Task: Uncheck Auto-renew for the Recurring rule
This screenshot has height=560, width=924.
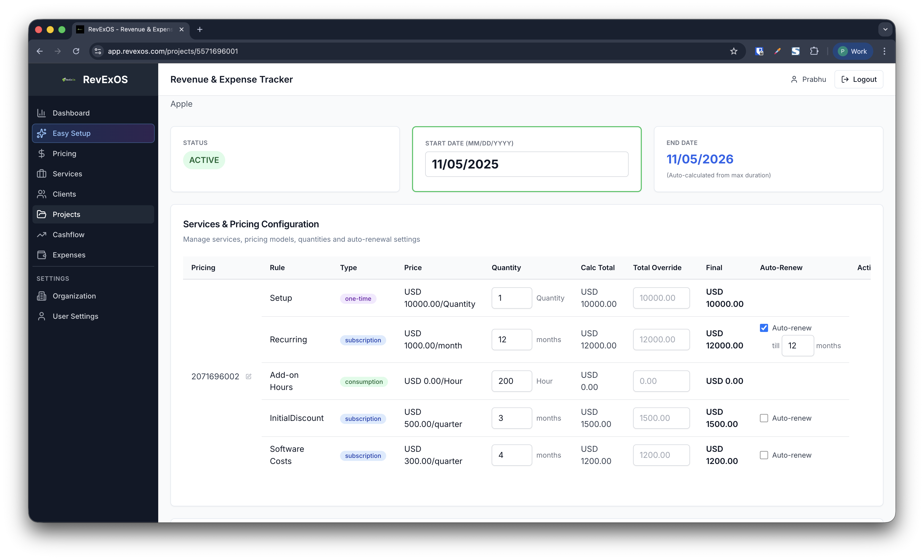Action: pos(763,328)
